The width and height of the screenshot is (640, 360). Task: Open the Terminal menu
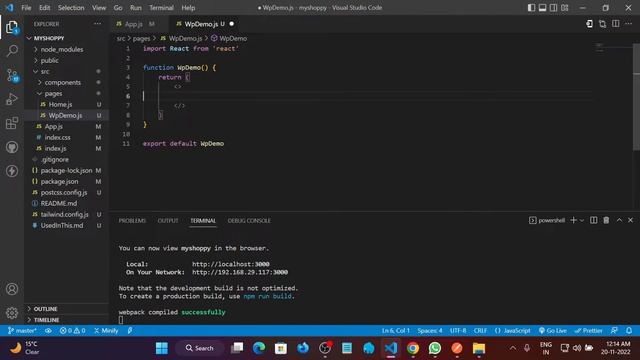161,8
